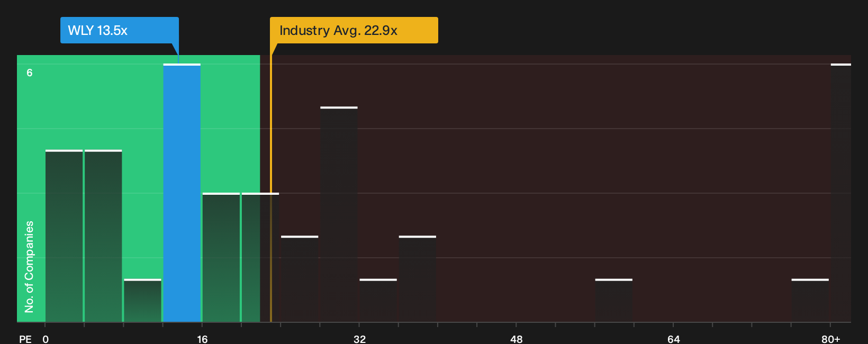Click the "No. of Companies" axis label
Screen dimensions: 868x344
(x=29, y=267)
